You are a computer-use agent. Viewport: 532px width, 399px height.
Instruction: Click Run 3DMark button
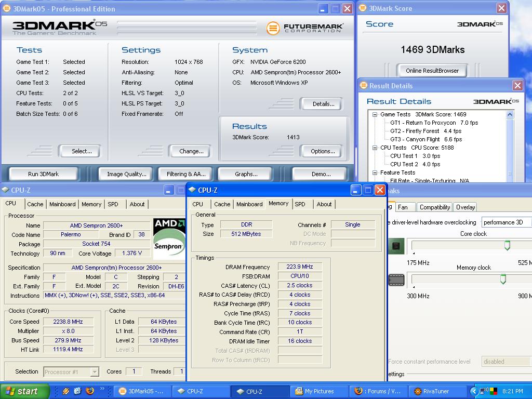click(44, 174)
